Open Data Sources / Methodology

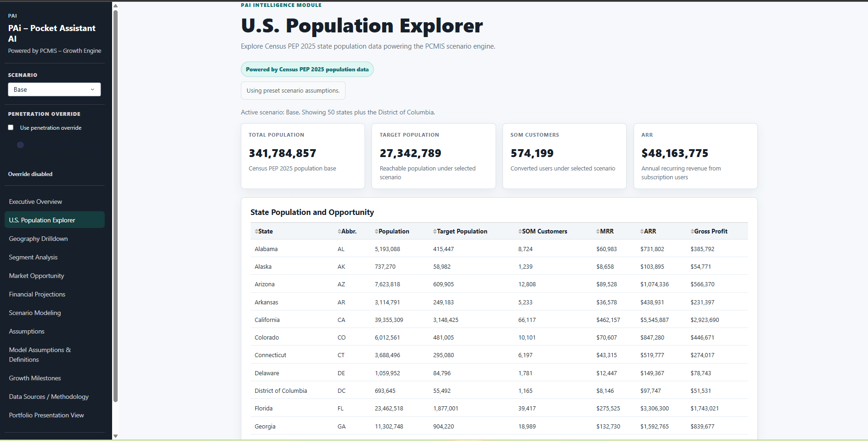pos(55,397)
